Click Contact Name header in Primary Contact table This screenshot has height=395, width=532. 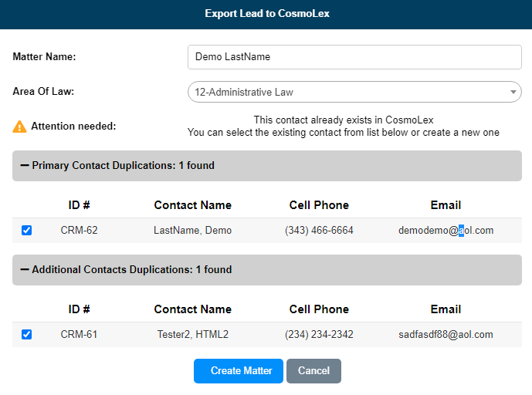point(193,205)
